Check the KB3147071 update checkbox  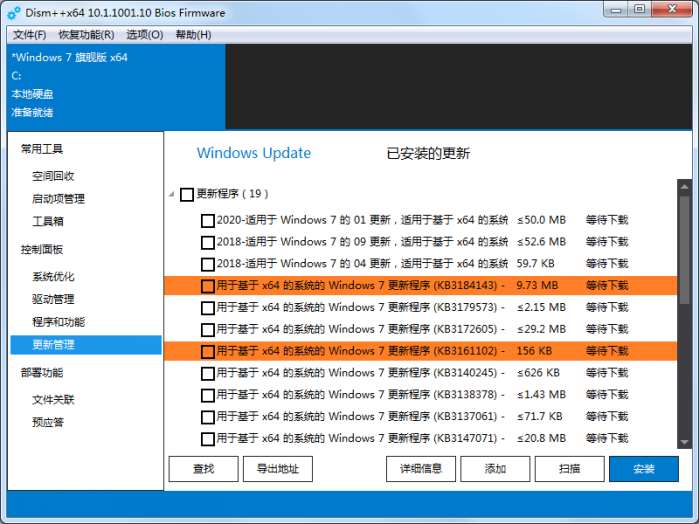click(208, 439)
